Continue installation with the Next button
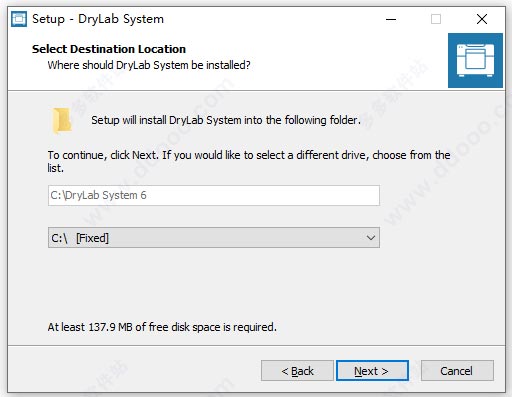The height and width of the screenshot is (397, 512). 372,371
